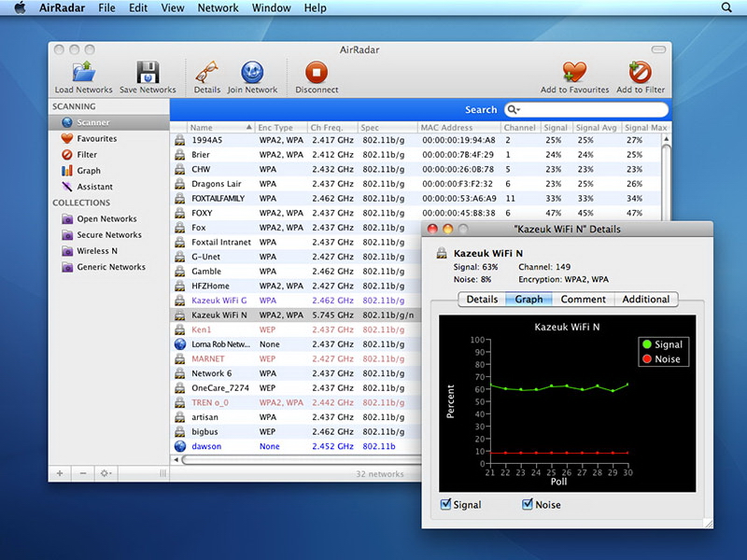
Task: Switch to the Additional tab
Action: 645,300
